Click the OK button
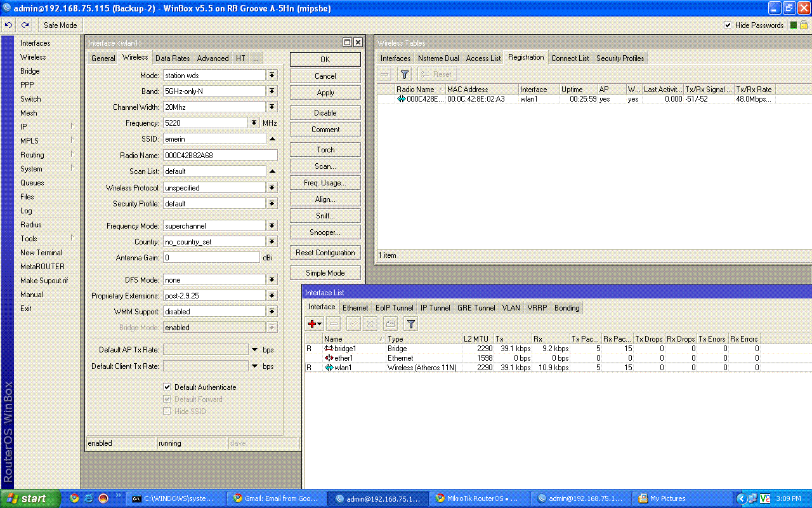The width and height of the screenshot is (812, 508). pyautogui.click(x=325, y=59)
